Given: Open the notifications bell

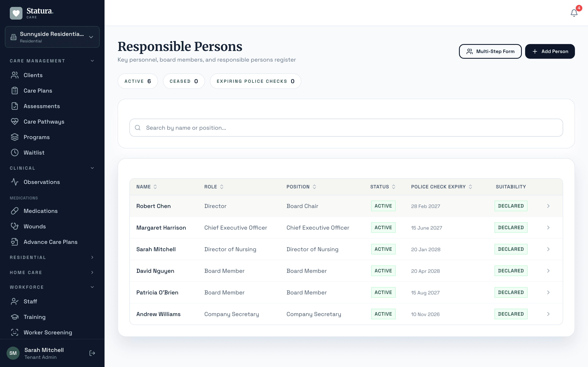Looking at the screenshot, I should pos(574,13).
